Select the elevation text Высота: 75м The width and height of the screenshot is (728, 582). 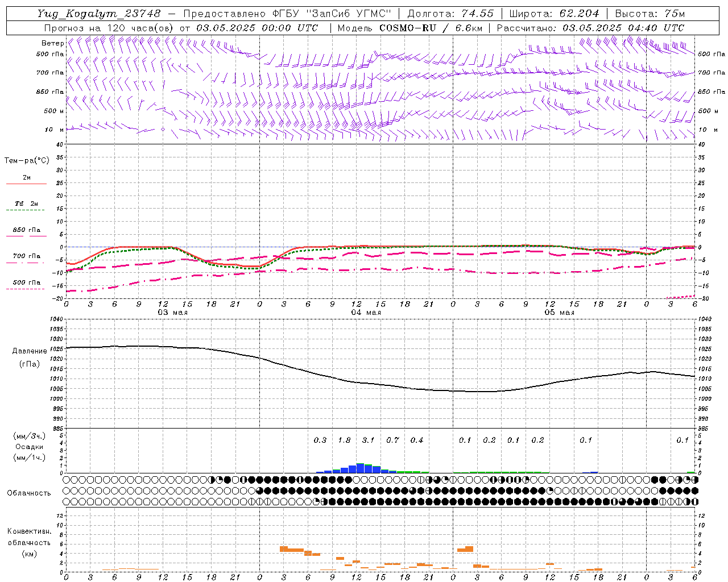point(650,14)
